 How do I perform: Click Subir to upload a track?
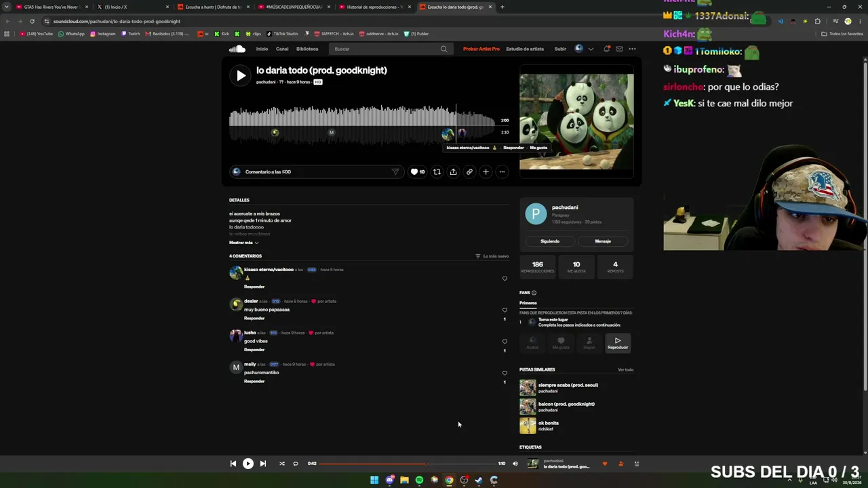click(560, 49)
